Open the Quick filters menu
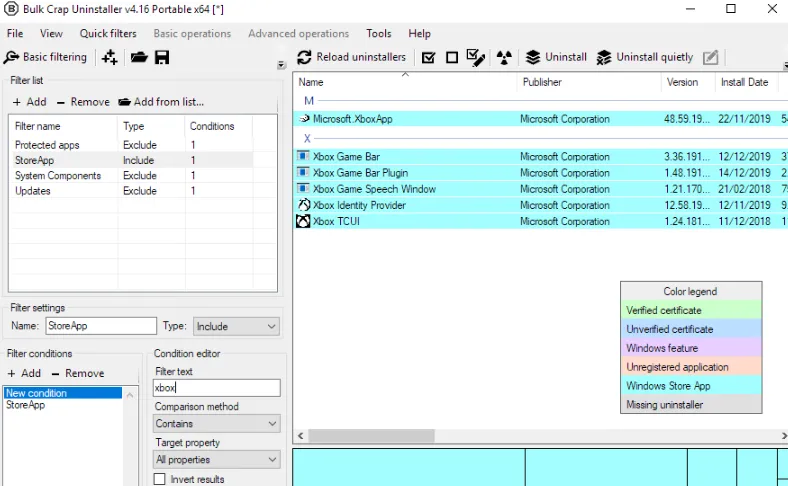 pos(108,34)
